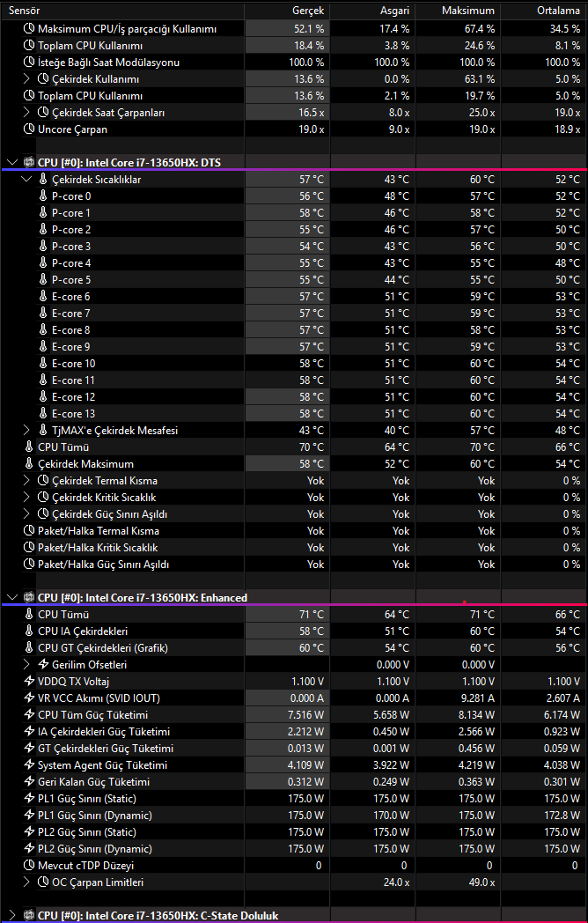Click the clock icon beside Paket/Halka Kritik Sıcaklık
Viewport: 588px width, 923px height.
click(x=29, y=548)
